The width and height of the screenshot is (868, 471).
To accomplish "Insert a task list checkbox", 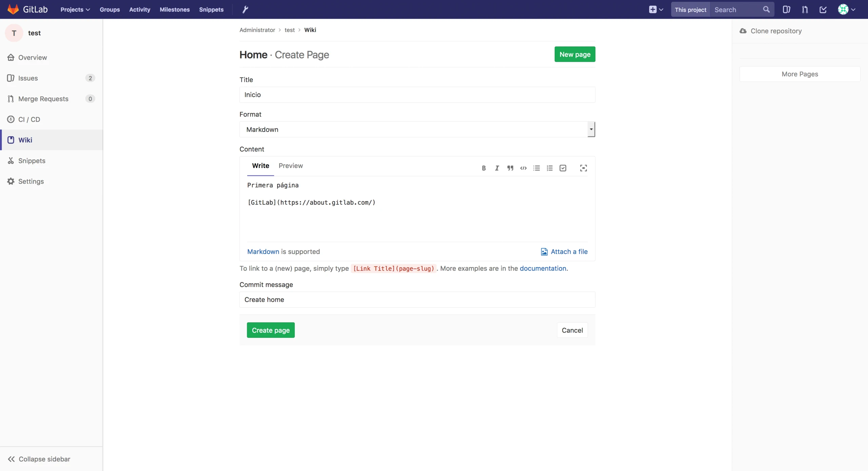I will click(563, 168).
